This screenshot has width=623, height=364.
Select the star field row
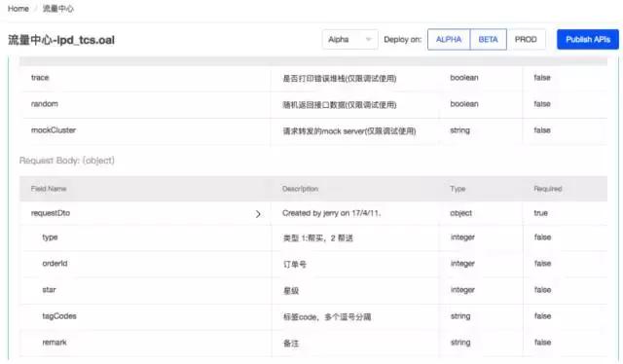point(313,290)
